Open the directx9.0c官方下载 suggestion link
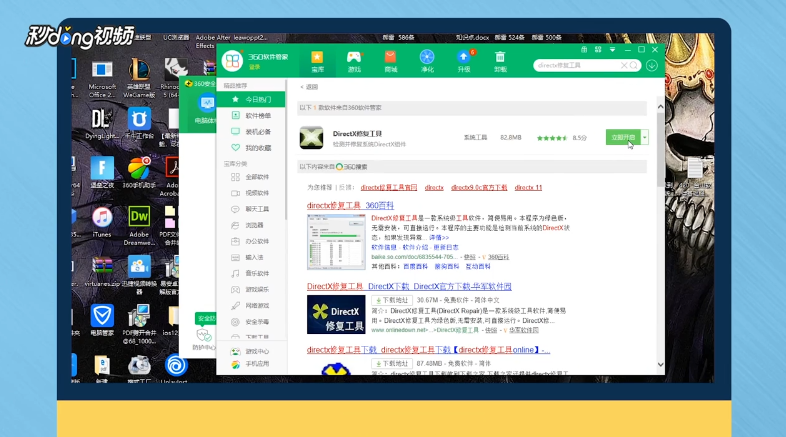Screen dimensions: 786x437 479,187
